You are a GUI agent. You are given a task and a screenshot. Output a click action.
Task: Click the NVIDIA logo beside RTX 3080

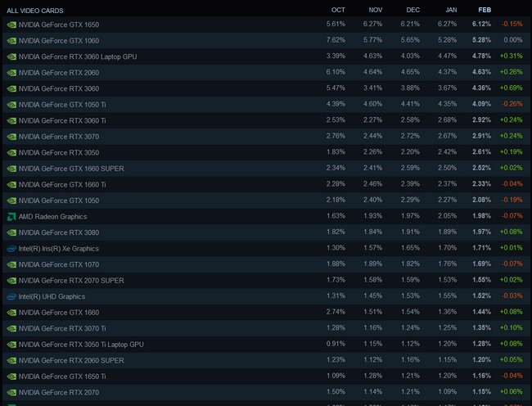point(11,232)
